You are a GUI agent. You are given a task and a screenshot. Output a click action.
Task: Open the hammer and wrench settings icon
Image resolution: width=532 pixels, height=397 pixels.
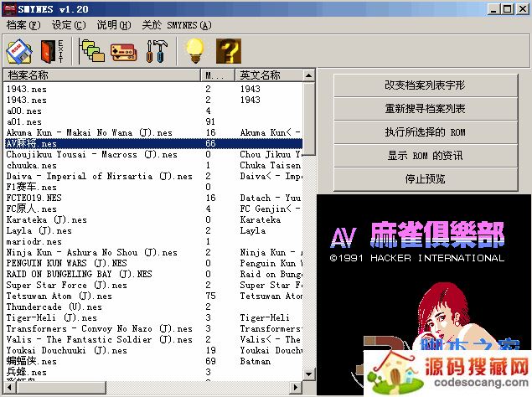click(157, 51)
